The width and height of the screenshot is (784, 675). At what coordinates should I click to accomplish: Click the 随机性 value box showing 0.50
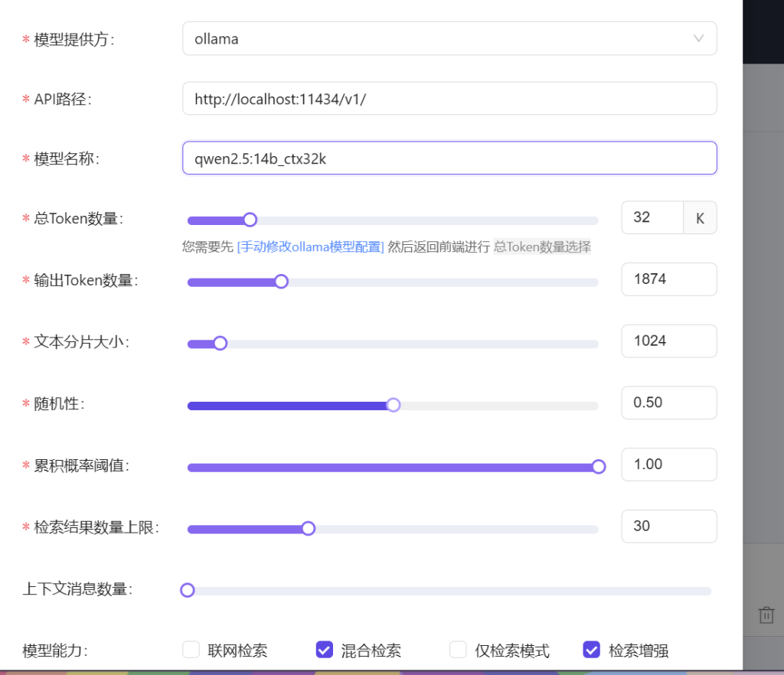(669, 403)
